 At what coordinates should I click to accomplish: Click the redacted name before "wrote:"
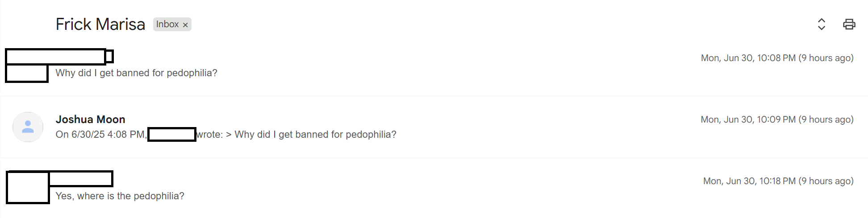pos(172,135)
